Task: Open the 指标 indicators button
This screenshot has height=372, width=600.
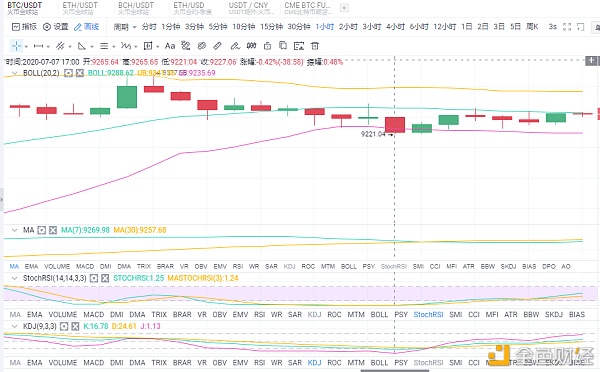Action: [x=24, y=27]
